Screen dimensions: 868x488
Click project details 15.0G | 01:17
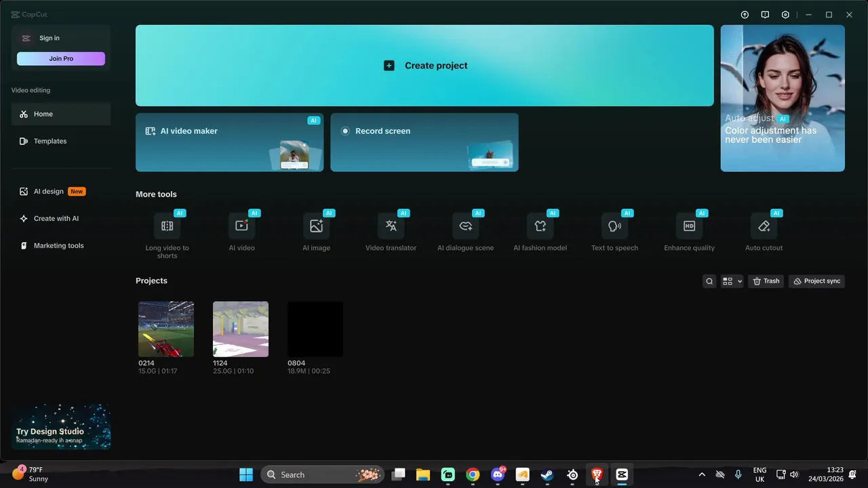(158, 371)
